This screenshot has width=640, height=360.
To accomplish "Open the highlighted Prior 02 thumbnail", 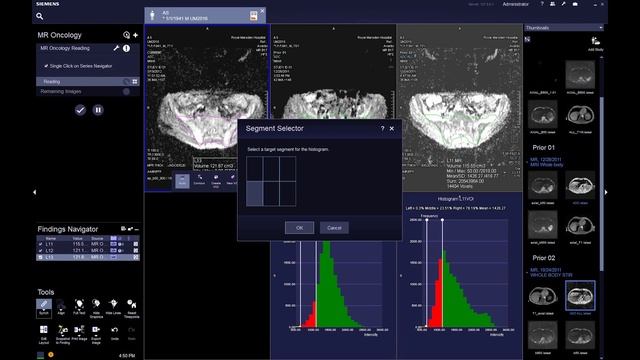I will tap(580, 295).
